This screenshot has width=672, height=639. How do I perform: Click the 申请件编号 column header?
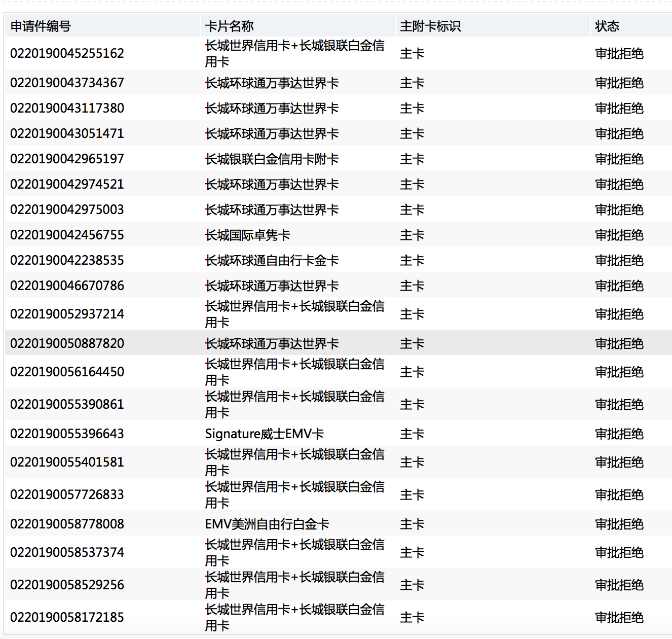(x=41, y=26)
